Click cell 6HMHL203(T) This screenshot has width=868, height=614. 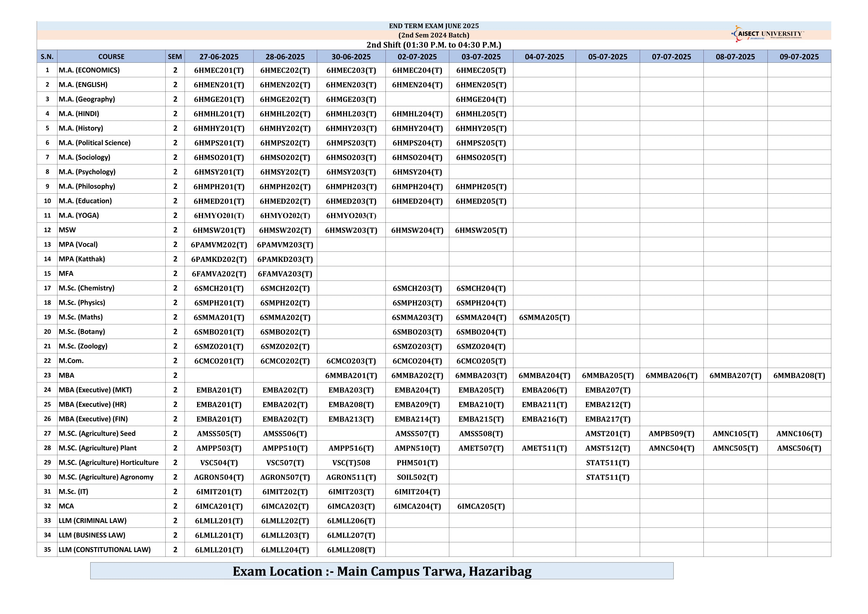coord(351,114)
